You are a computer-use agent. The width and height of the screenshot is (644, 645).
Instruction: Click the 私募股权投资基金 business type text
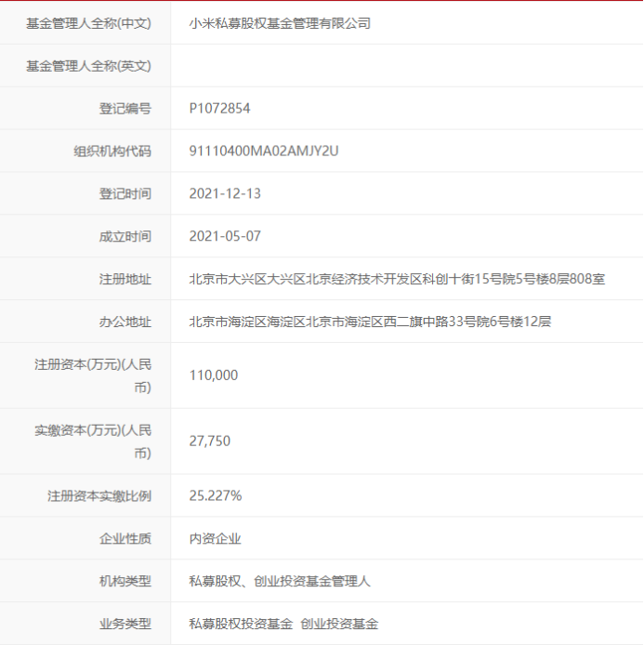point(241,625)
